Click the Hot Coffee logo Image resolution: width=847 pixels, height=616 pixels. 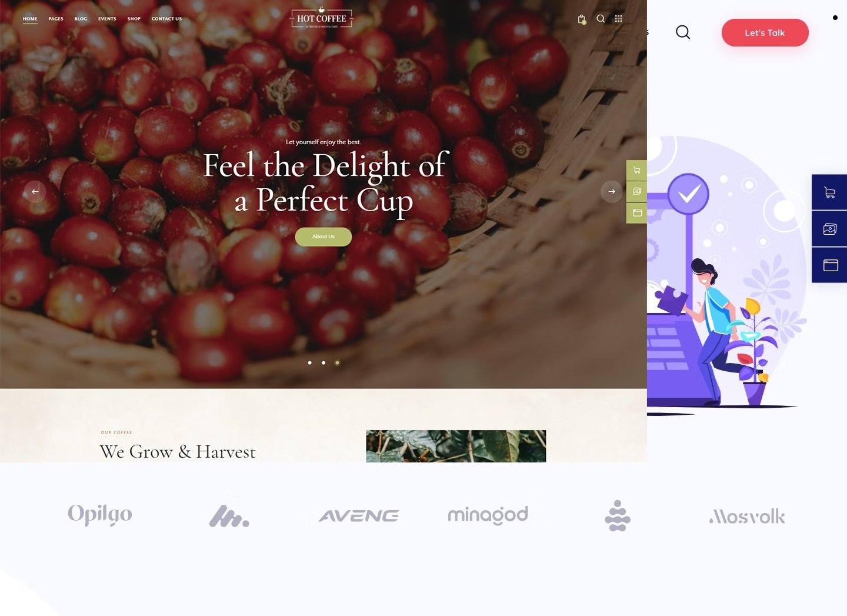[x=322, y=18]
